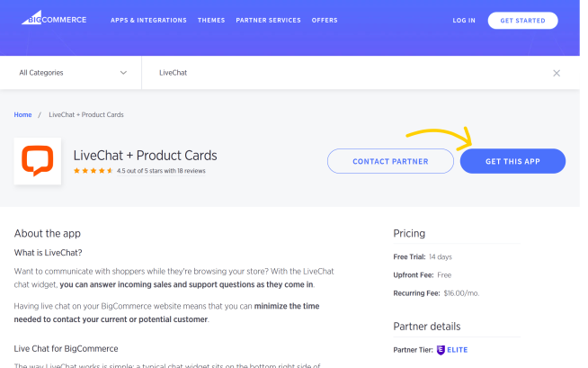The height and width of the screenshot is (368, 588).
Task: Click the Get Started button
Action: click(522, 21)
